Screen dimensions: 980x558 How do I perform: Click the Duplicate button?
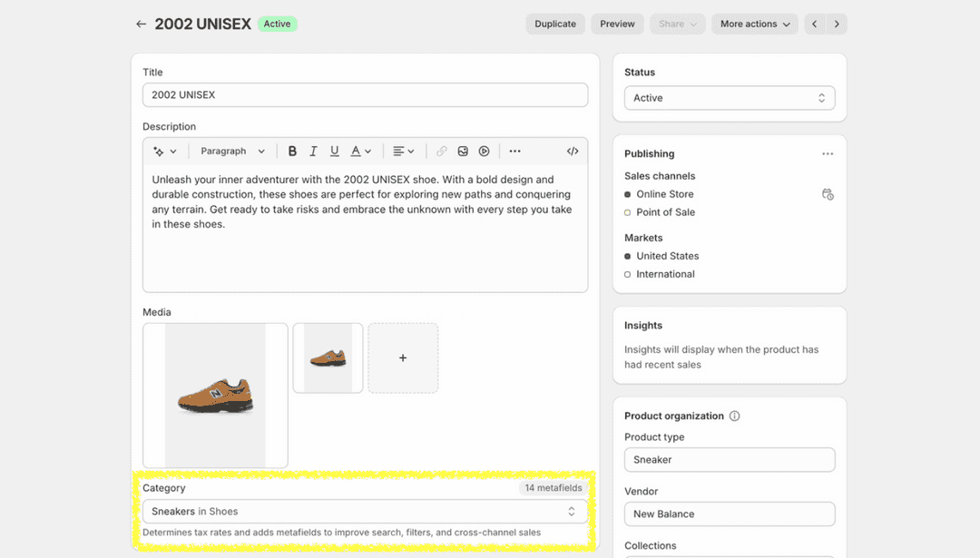click(554, 24)
